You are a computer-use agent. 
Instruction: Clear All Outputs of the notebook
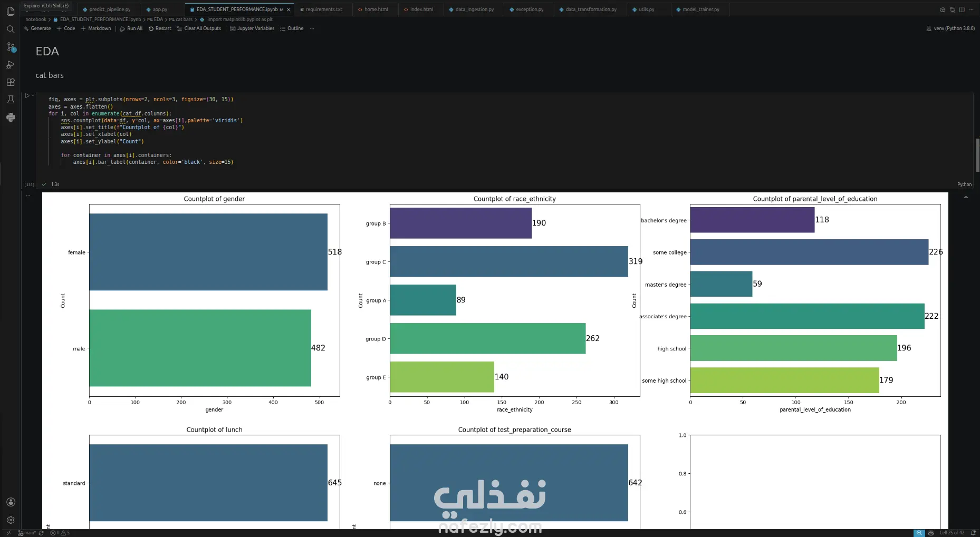(199, 28)
